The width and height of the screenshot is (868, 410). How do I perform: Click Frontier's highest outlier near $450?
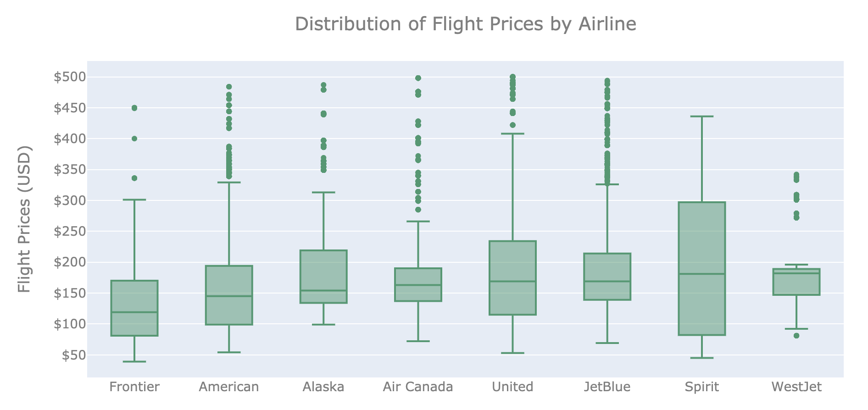(134, 108)
